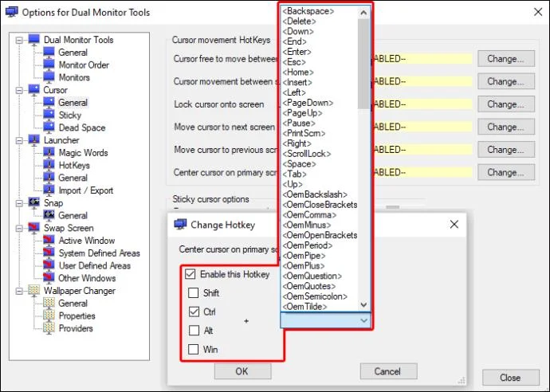
Task: Click the key combo box dropdown arrow
Action: pos(363,320)
